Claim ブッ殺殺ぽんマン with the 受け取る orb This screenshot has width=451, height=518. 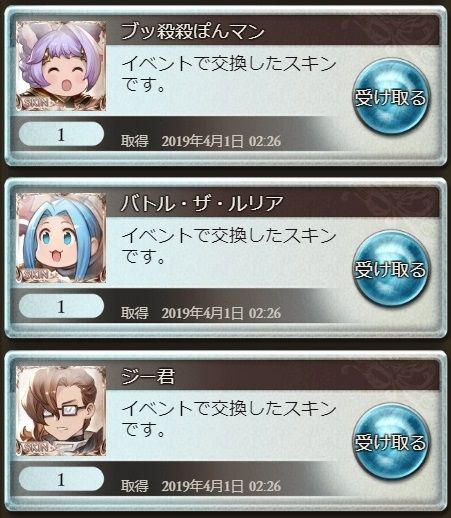click(390, 96)
